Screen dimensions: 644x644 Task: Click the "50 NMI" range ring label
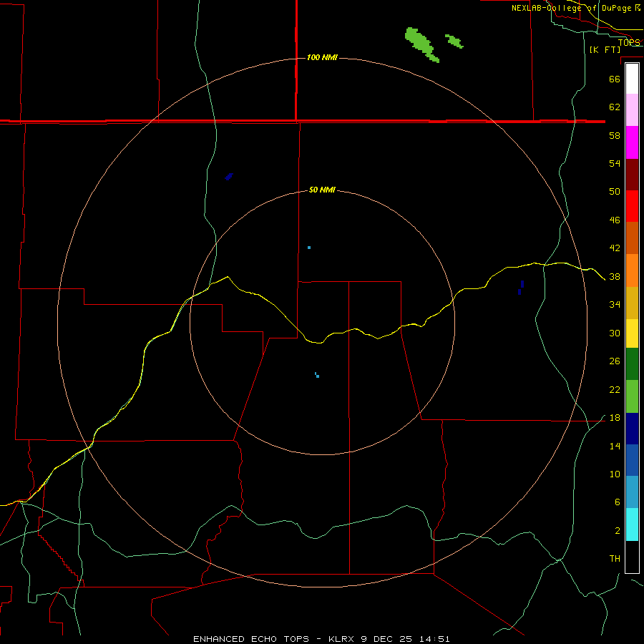pos(322,190)
